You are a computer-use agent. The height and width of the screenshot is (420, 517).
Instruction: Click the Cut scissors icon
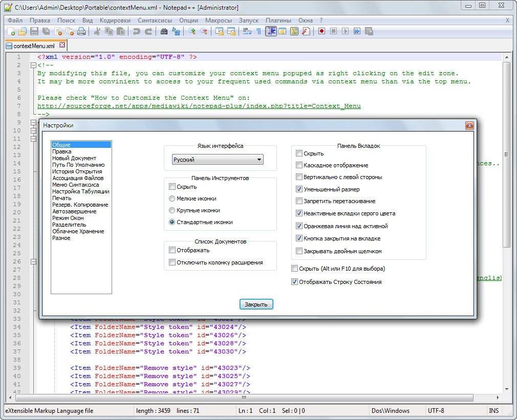click(x=97, y=32)
